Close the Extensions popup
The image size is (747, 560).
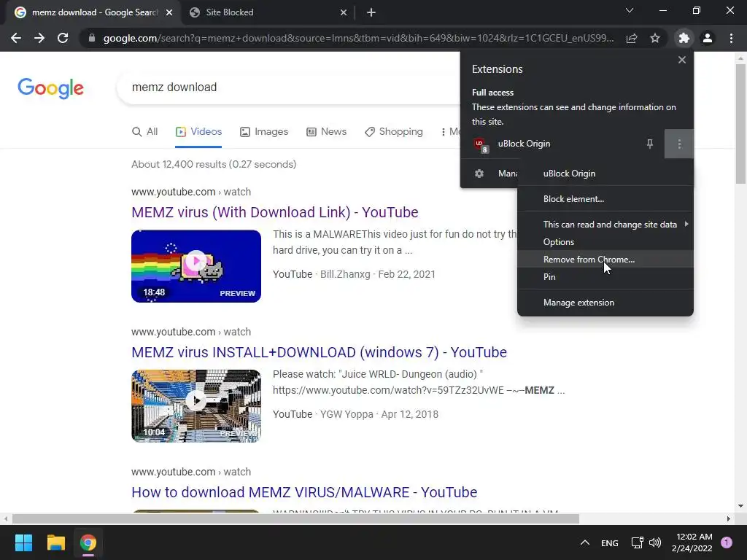(682, 60)
